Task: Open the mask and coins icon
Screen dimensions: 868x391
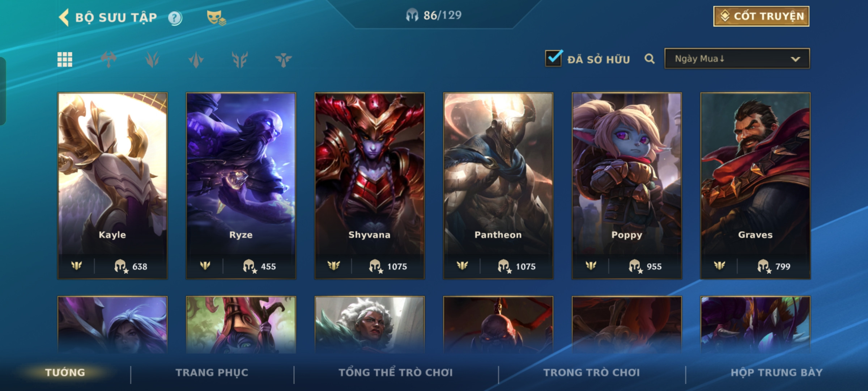Action: pos(216,18)
